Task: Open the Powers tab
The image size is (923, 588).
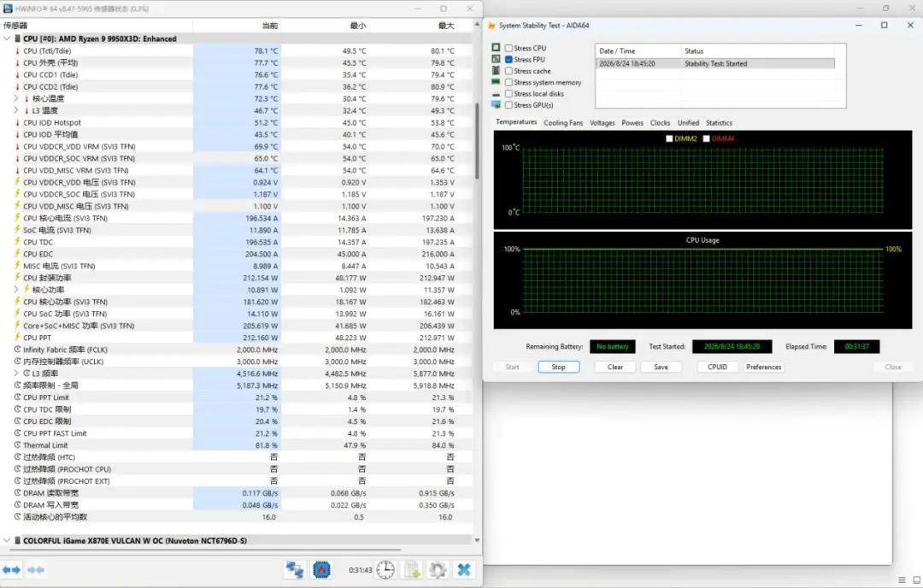Action: [632, 123]
